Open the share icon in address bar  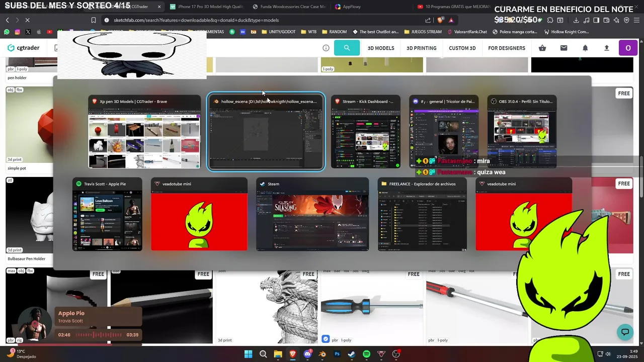tap(428, 20)
